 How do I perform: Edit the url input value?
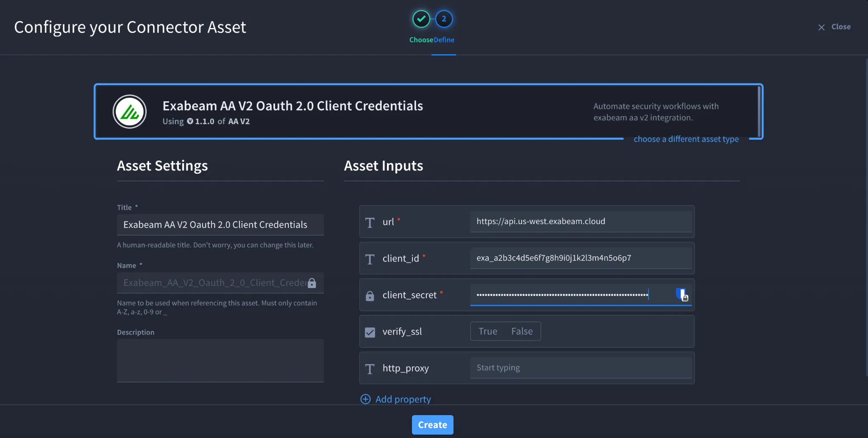pos(581,222)
